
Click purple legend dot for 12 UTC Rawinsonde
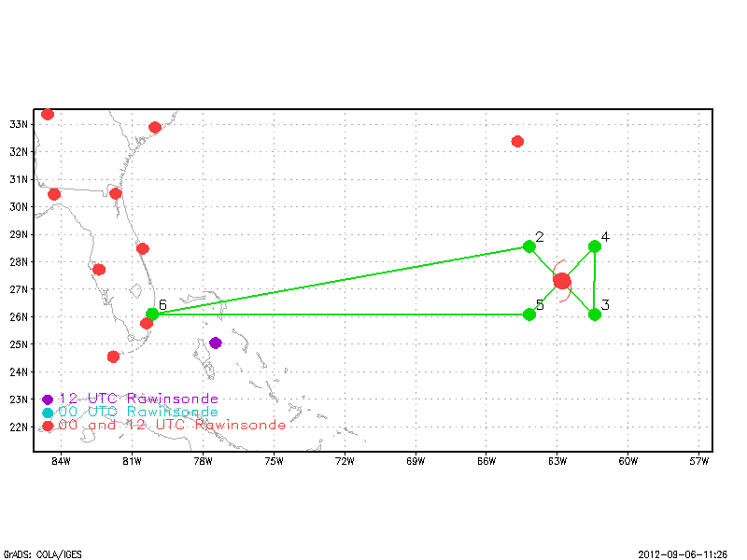pyautogui.click(x=48, y=399)
